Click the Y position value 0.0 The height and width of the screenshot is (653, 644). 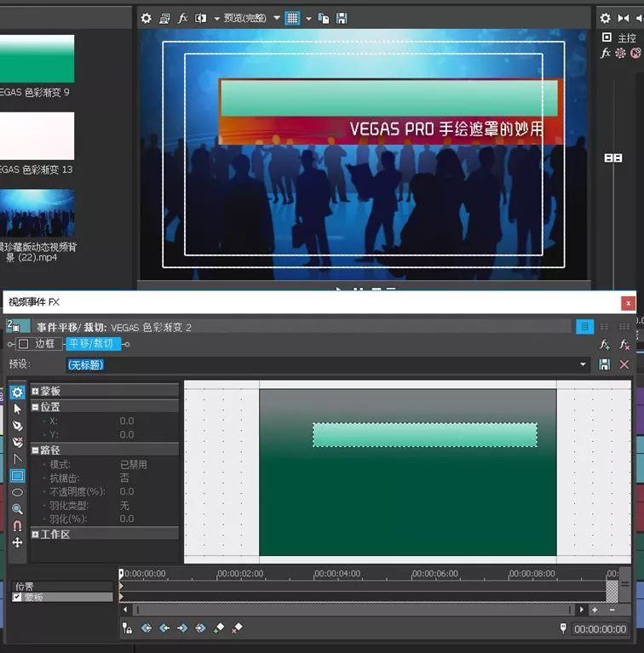tap(127, 435)
